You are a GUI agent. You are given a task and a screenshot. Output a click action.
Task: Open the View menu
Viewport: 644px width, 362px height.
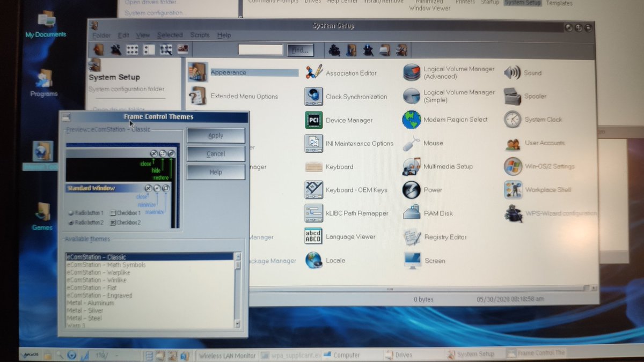click(143, 35)
